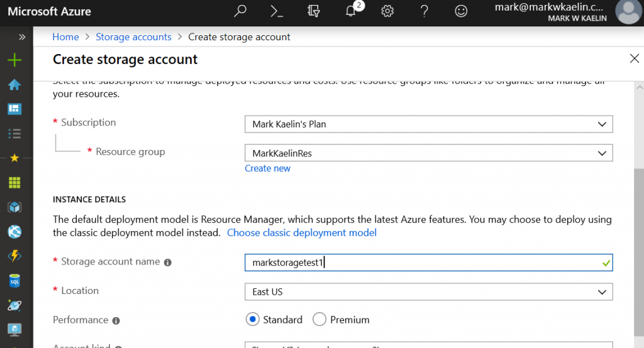Click the Favorites star icon in sidebar

click(x=14, y=158)
